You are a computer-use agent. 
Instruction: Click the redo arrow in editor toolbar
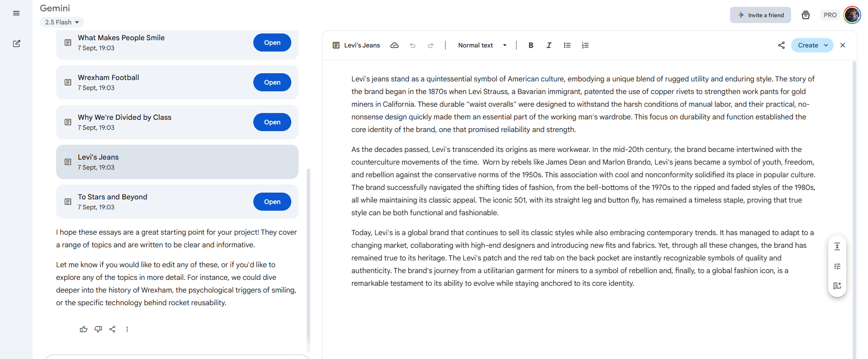(431, 45)
